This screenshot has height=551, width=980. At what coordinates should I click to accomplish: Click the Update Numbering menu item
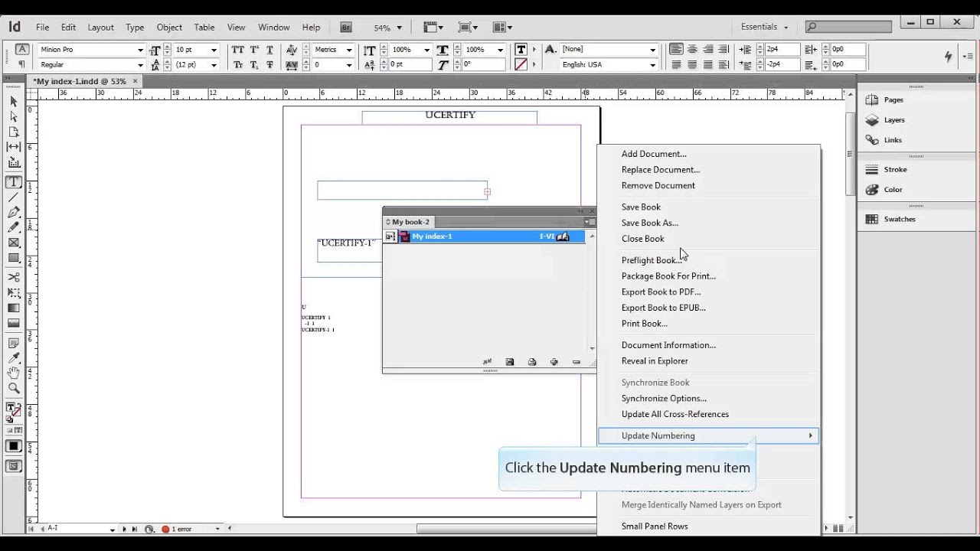coord(708,435)
